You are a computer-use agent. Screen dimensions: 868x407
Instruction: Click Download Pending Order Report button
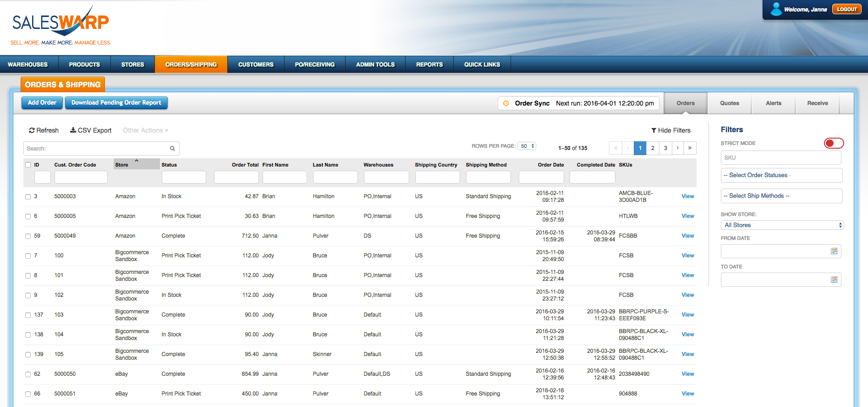[116, 103]
